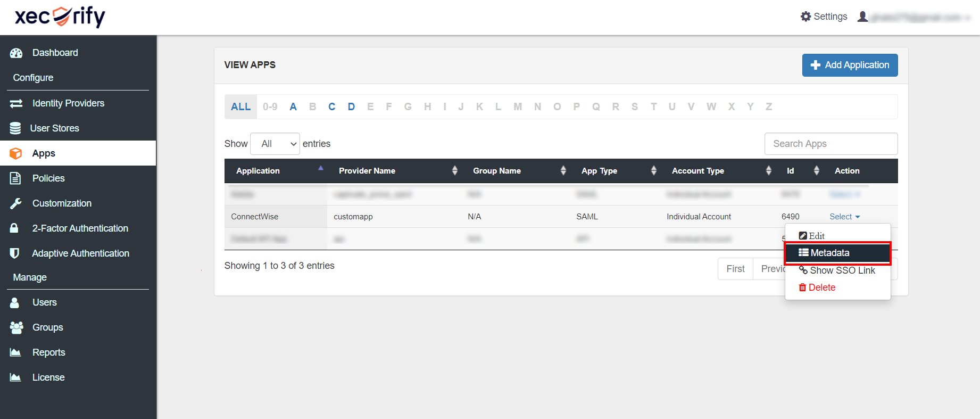This screenshot has width=980, height=419.
Task: Click the Customization wrench icon
Action: [15, 203]
